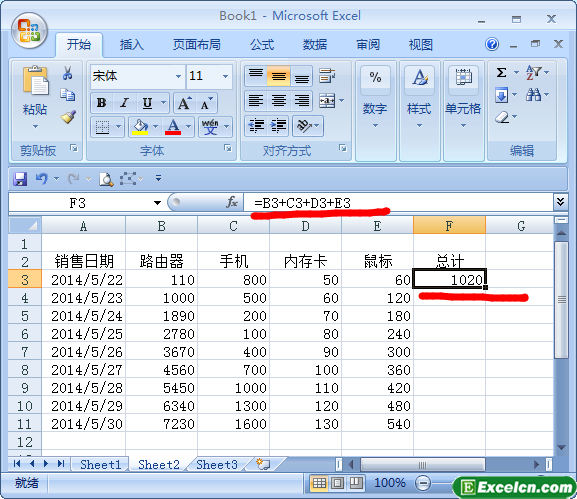Toggle underline formatting
The image size is (577, 499).
pos(147,103)
